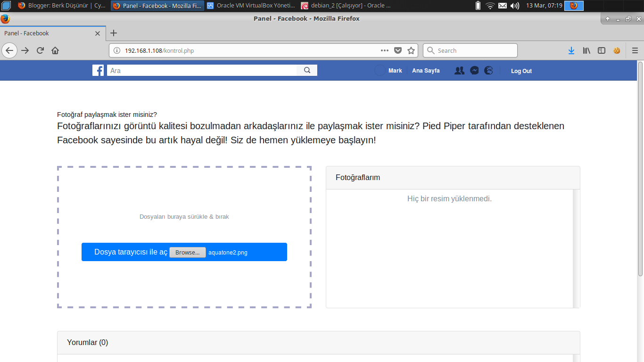Open page actions three-dot menu
Screen dimensions: 644x362
(x=385, y=50)
